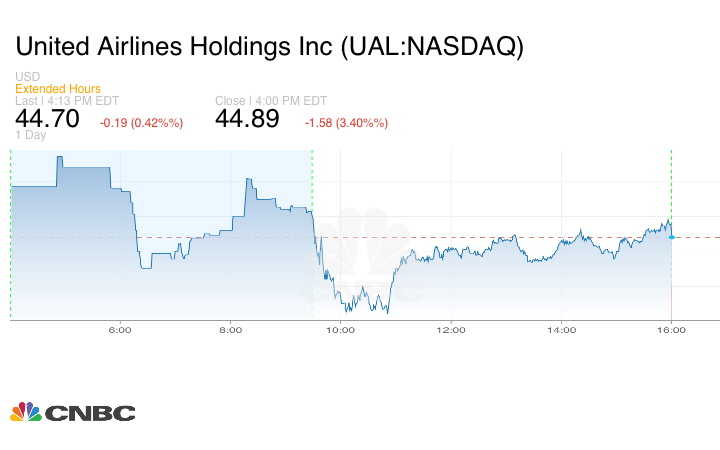Click the -1.58 (3.40%) change value
720x450 pixels.
(346, 123)
